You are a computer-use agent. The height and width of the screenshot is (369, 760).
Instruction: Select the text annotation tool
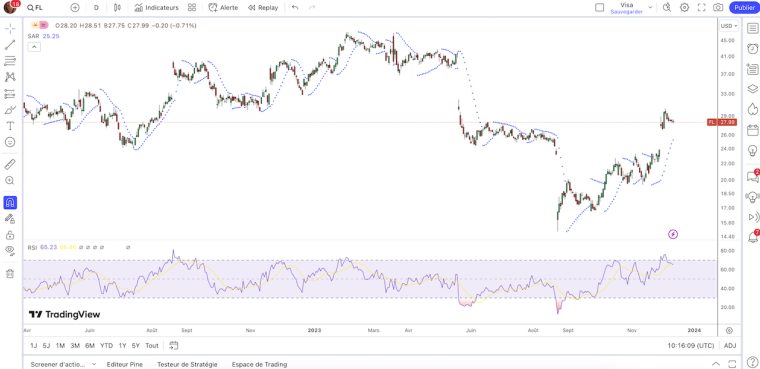coord(10,126)
